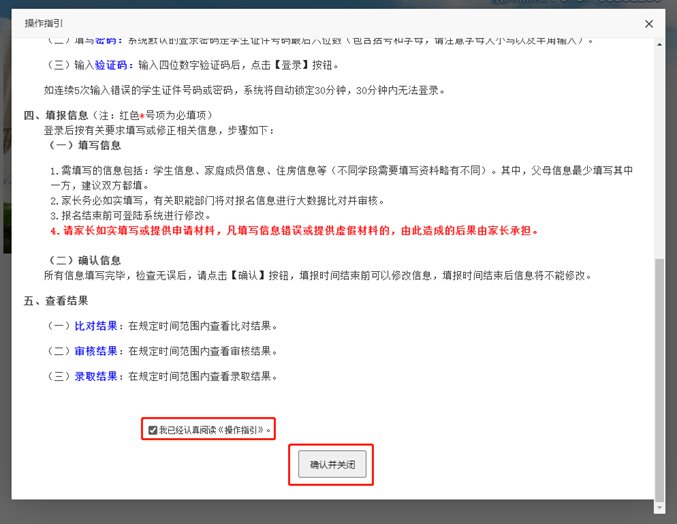Click the vertical scrollbar thumb
Viewport: 677px width, 524px height.
pyautogui.click(x=659, y=379)
